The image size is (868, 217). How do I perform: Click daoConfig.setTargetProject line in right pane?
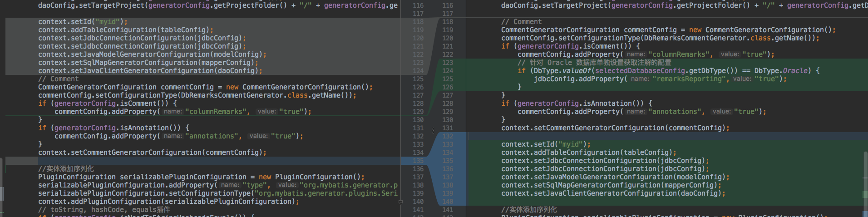pos(684,5)
